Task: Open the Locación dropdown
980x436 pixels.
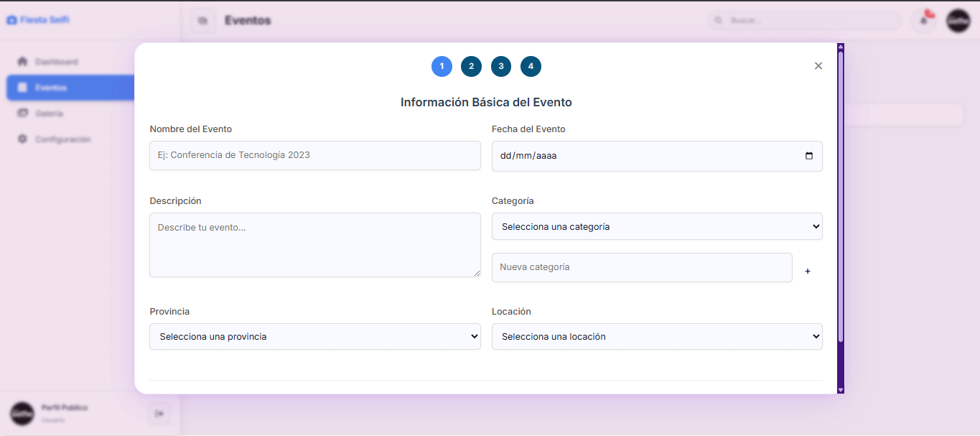Action: pyautogui.click(x=656, y=336)
